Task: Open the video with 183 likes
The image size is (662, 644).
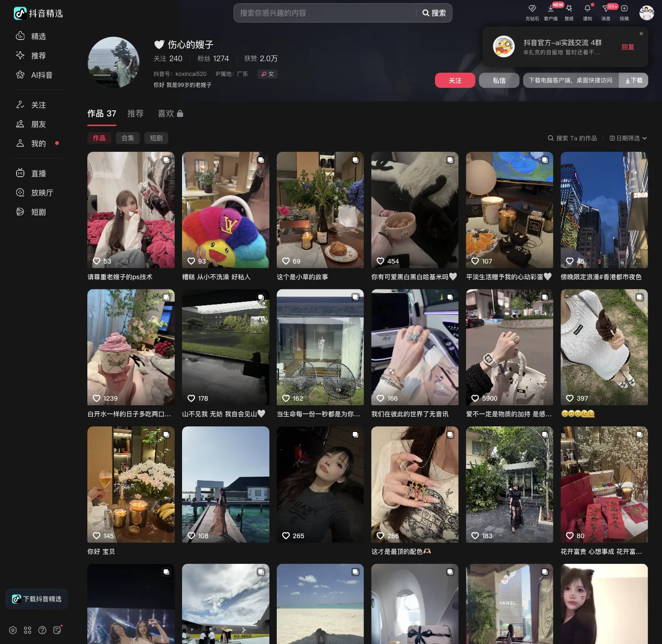Action: click(x=510, y=484)
